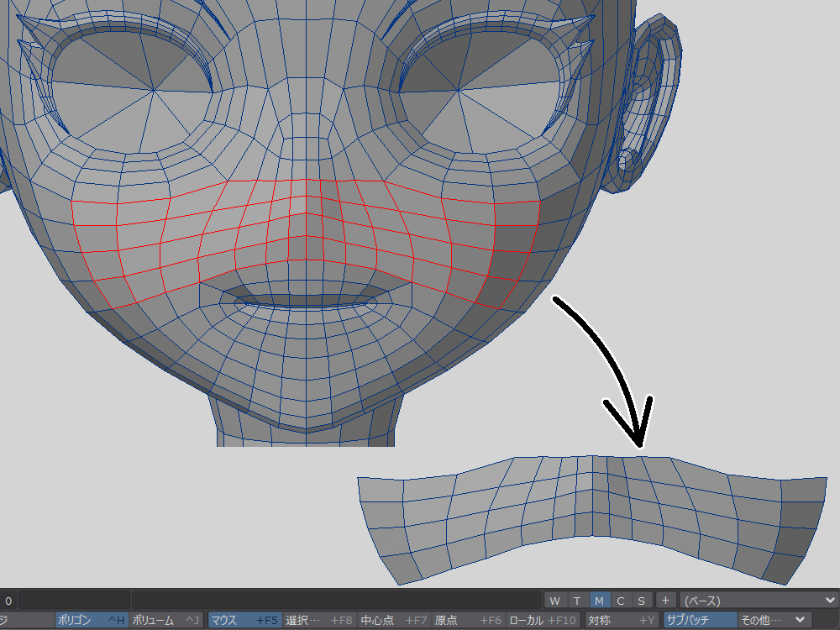Image resolution: width=840 pixels, height=630 pixels.
Task: Expand the その他 dropdown menu
Action: (773, 621)
